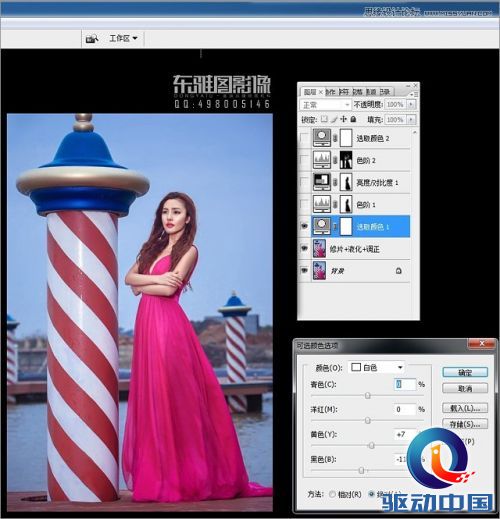Image resolution: width=500 pixels, height=519 pixels.
Task: Select the 选取颜色 2 layer mask thumbnail
Action: [x=346, y=138]
